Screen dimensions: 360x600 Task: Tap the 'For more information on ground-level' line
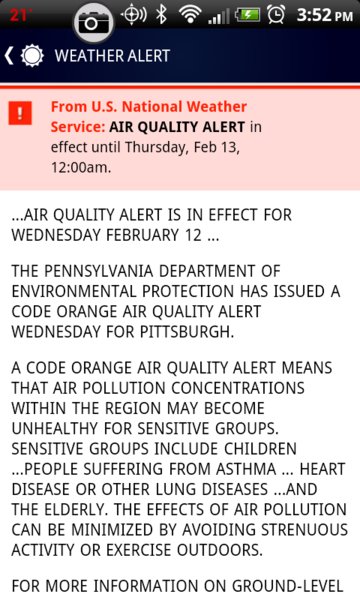177,586
